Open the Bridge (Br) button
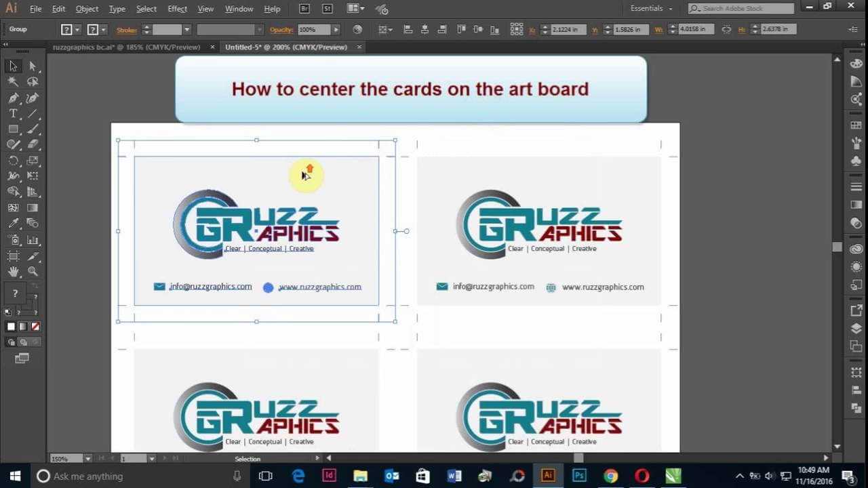Image resolution: width=868 pixels, height=488 pixels. (x=304, y=9)
